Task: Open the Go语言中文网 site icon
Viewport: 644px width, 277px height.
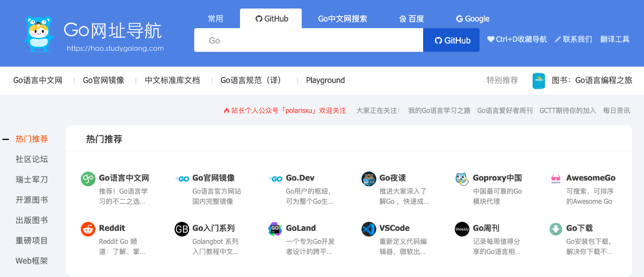Action: (88, 178)
